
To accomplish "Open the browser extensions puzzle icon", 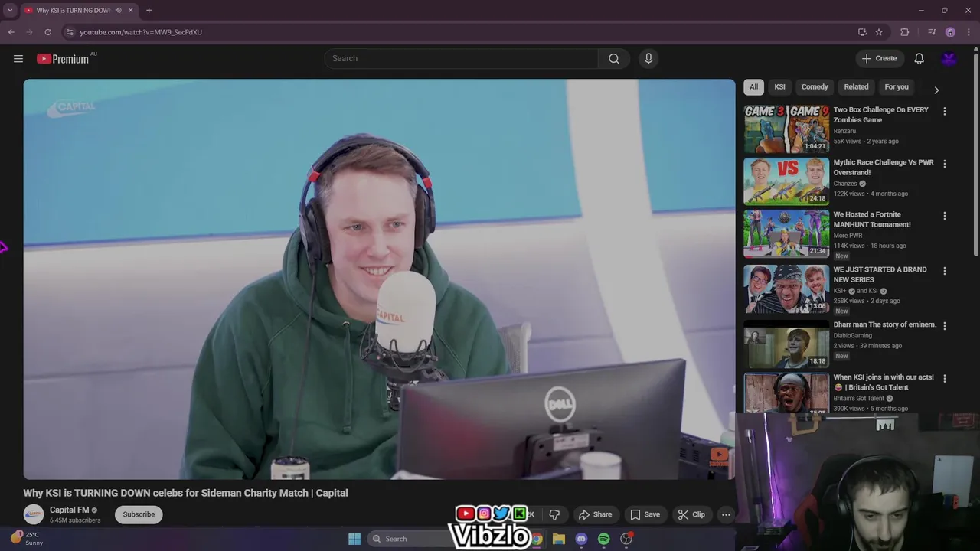I will [x=905, y=32].
